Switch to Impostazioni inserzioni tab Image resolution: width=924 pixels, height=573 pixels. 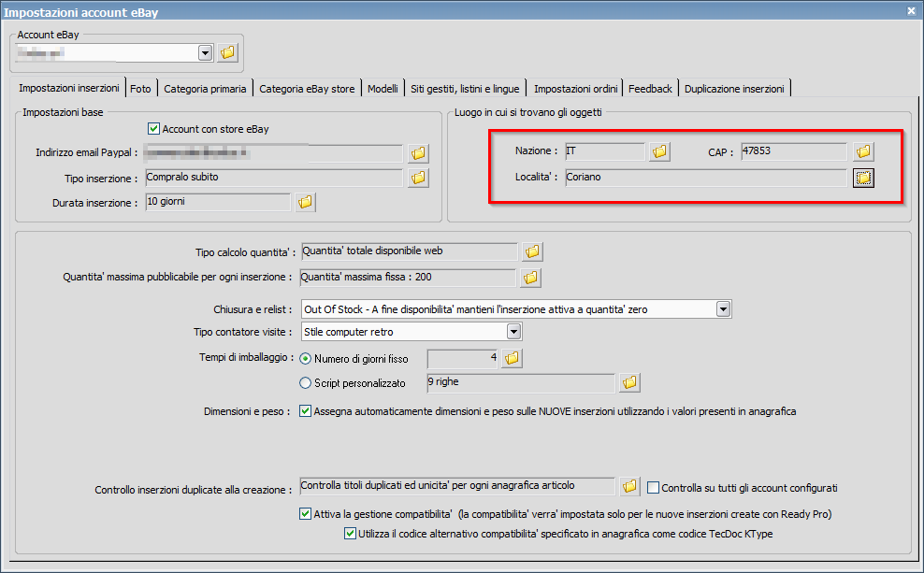coord(69,88)
